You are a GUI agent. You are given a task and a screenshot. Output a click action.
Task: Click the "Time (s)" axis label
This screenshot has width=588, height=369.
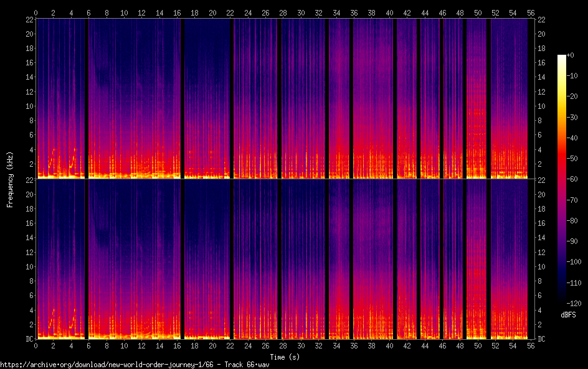[x=283, y=357]
